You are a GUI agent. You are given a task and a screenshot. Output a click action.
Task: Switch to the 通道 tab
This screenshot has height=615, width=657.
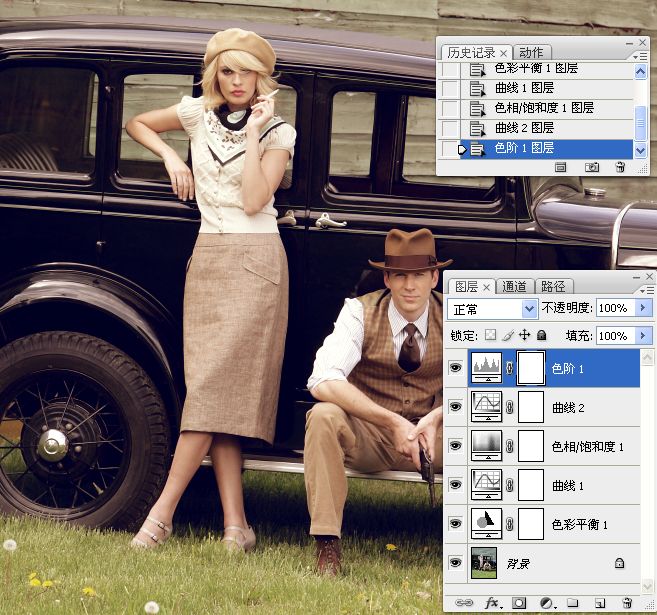pyautogui.click(x=514, y=287)
